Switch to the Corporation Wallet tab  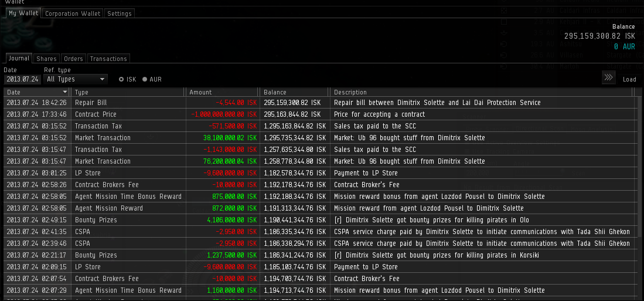pyautogui.click(x=73, y=13)
